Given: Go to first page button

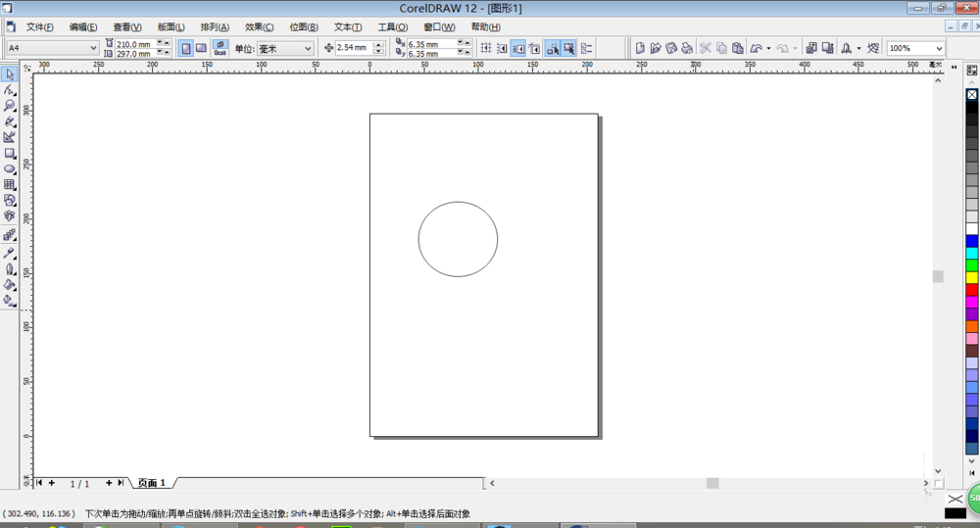Looking at the screenshot, I should (x=39, y=483).
